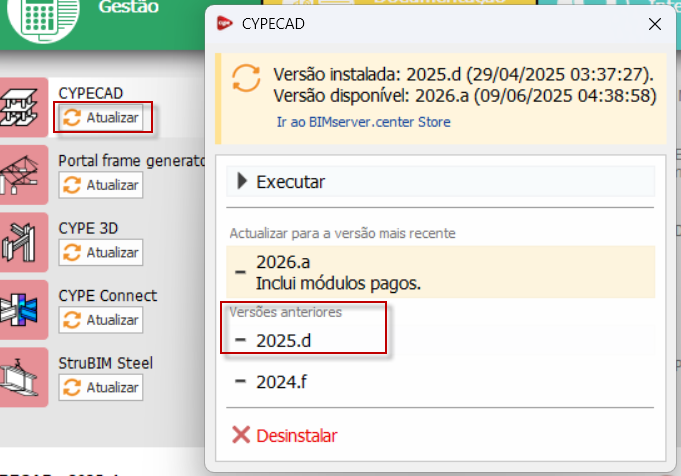Image resolution: width=681 pixels, height=476 pixels.
Task: Click Atualizar under CYPE 3D
Action: coord(101,252)
